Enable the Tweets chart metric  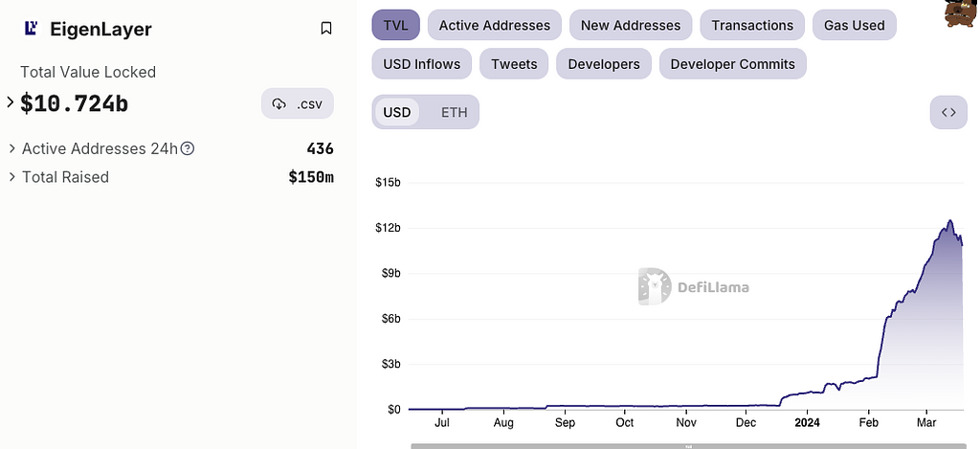(514, 64)
